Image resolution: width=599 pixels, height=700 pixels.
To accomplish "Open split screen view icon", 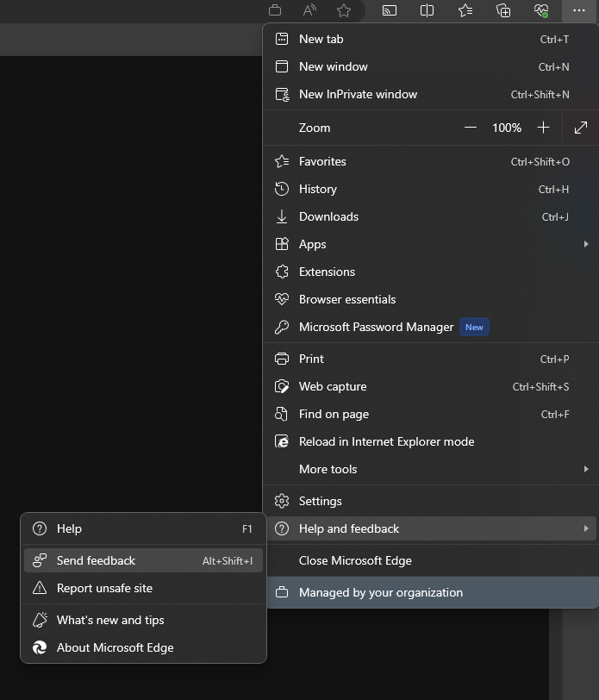I will click(427, 10).
